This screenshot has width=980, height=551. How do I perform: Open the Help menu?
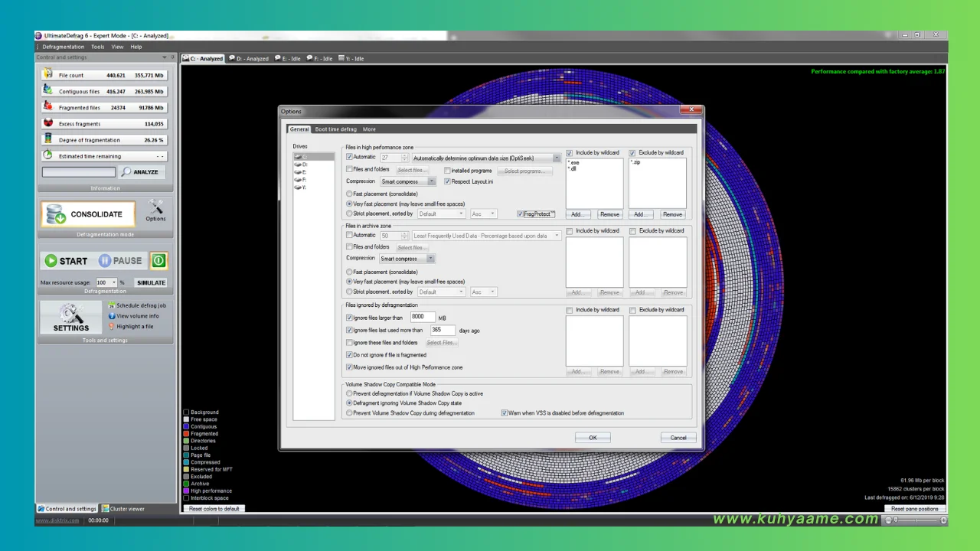(x=136, y=47)
